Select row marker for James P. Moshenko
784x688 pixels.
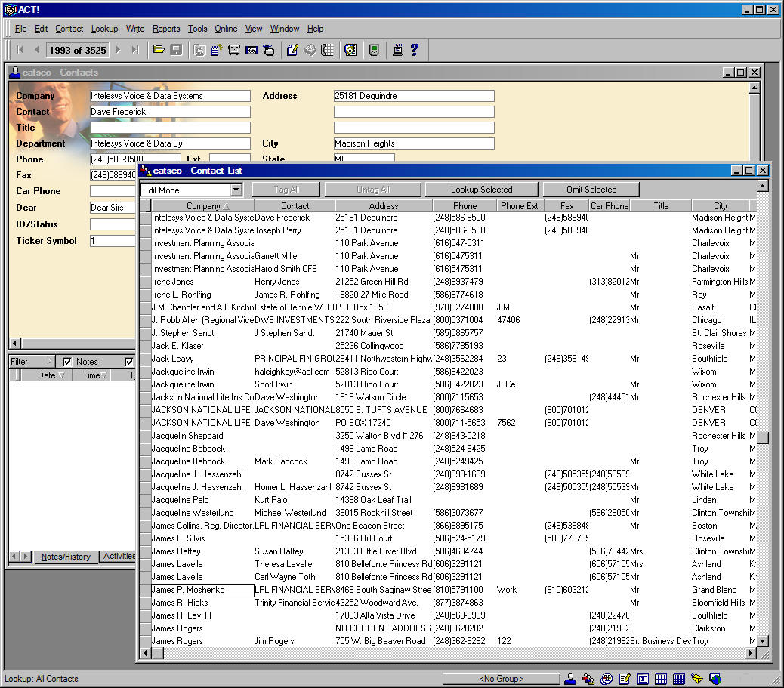[x=145, y=590]
